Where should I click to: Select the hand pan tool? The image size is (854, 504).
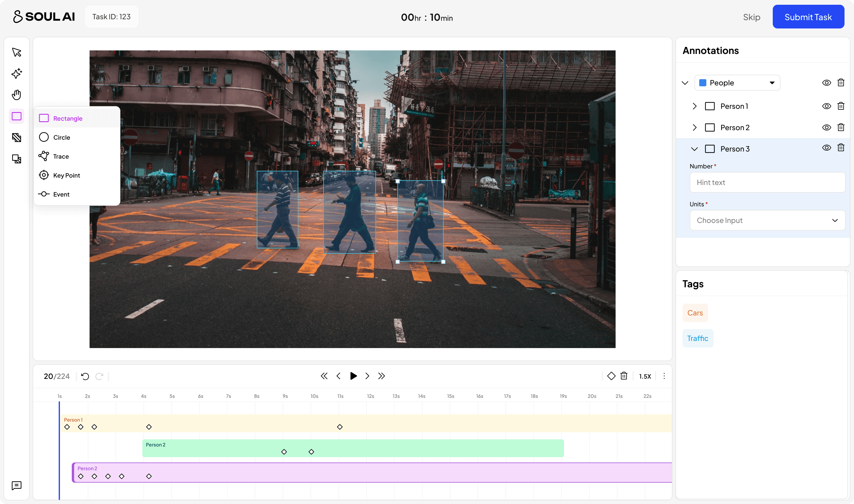(x=16, y=95)
